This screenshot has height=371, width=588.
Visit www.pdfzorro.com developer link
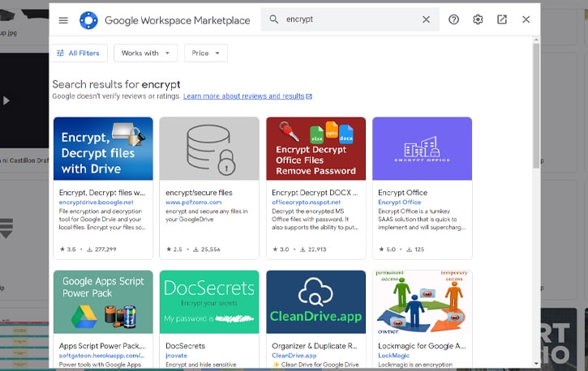click(194, 203)
